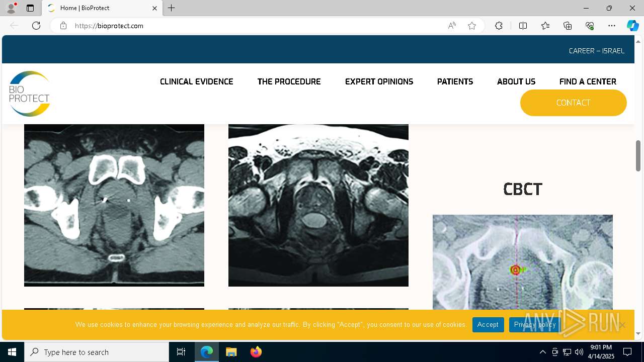Open the notifications center icon

pyautogui.click(x=627, y=352)
